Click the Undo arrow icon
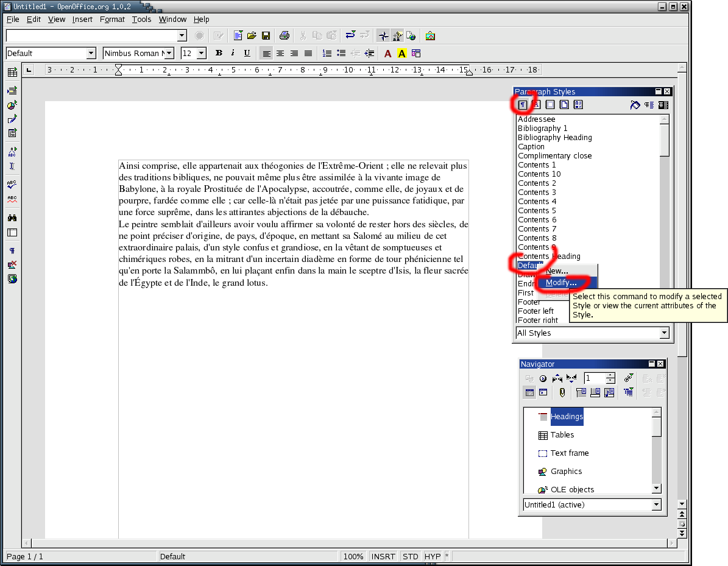This screenshot has height=566, width=728. [350, 35]
